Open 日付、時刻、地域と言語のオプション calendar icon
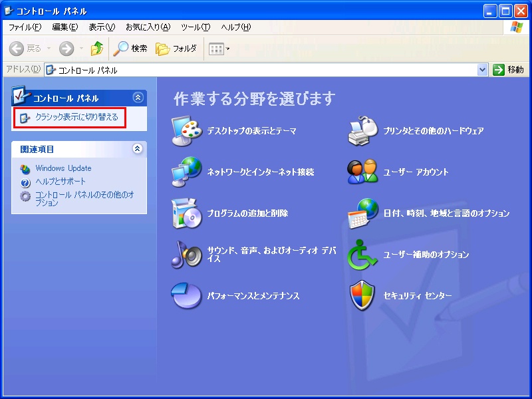 [362, 213]
